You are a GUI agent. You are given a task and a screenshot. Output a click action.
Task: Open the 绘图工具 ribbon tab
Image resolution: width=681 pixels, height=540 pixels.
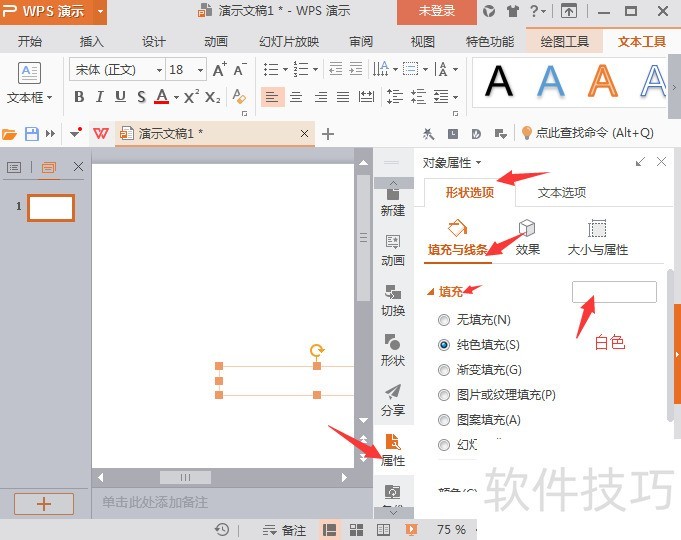564,41
